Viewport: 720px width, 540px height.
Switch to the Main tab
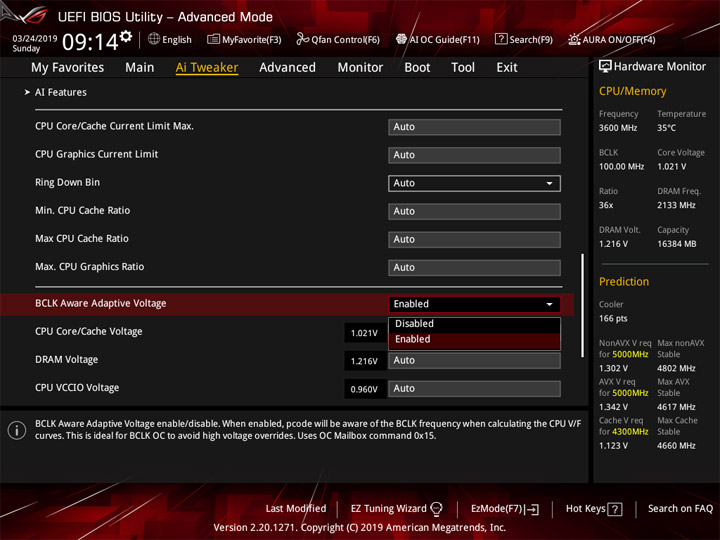click(x=140, y=68)
